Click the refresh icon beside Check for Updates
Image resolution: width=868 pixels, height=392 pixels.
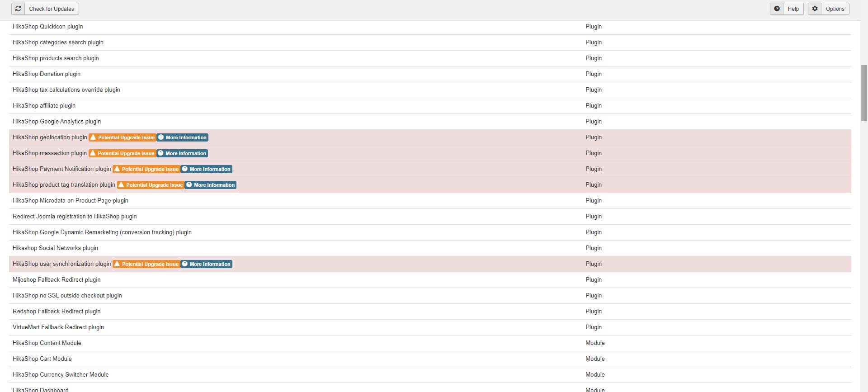coord(18,9)
